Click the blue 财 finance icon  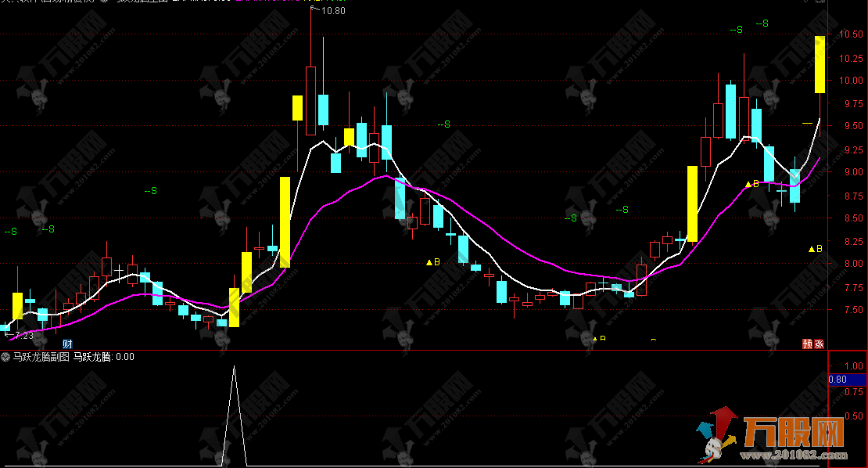(x=67, y=344)
